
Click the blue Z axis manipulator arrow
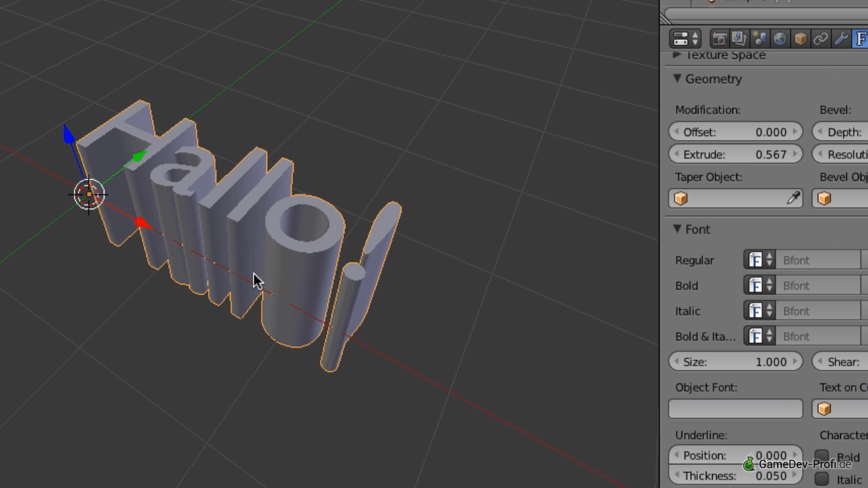click(68, 134)
